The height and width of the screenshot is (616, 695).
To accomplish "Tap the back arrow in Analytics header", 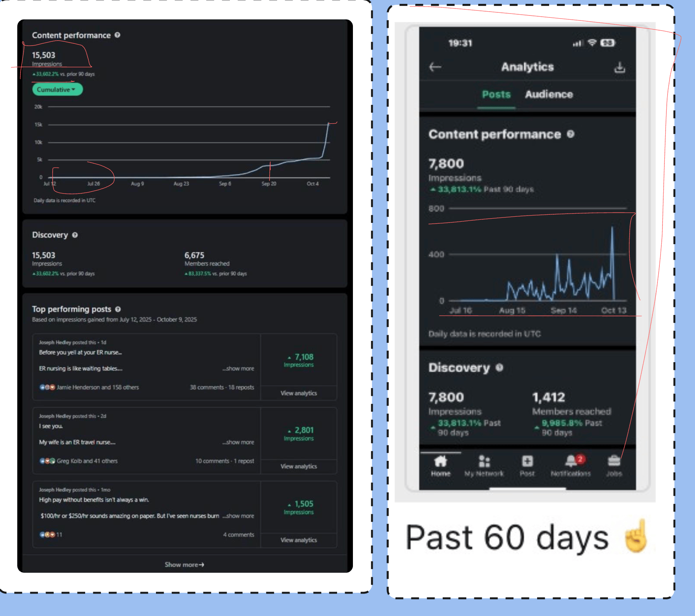I will pos(435,67).
